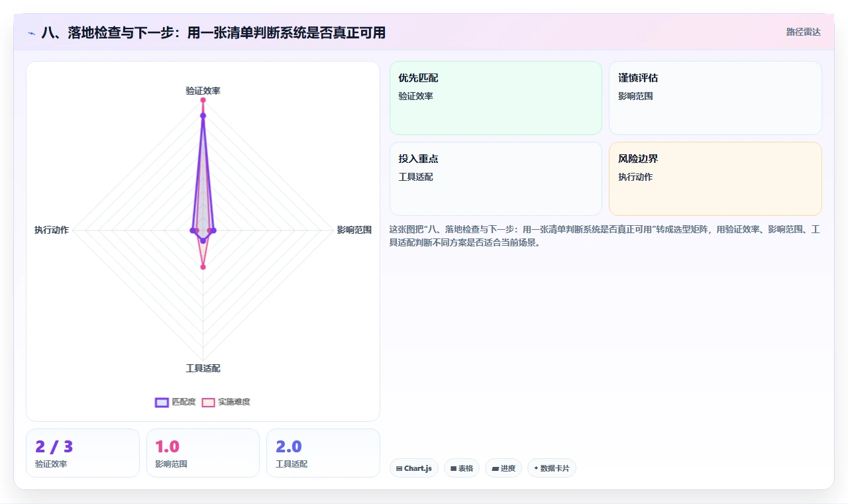Select the 进度 chip
Image resolution: width=848 pixels, height=504 pixels.
coord(503,468)
